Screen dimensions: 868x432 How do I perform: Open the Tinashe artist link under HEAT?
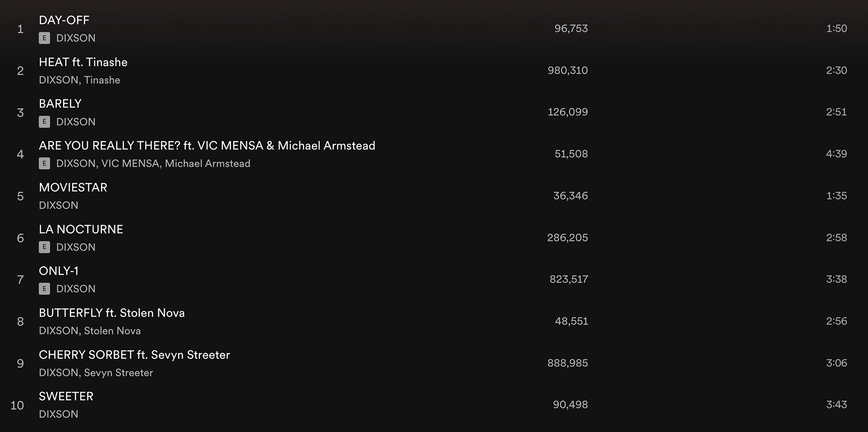[x=102, y=80]
